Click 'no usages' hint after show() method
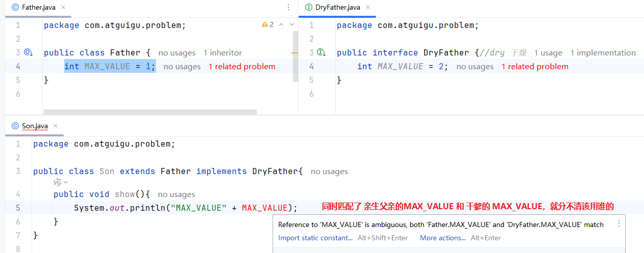Viewport: 644px width, 253px height. (x=176, y=194)
